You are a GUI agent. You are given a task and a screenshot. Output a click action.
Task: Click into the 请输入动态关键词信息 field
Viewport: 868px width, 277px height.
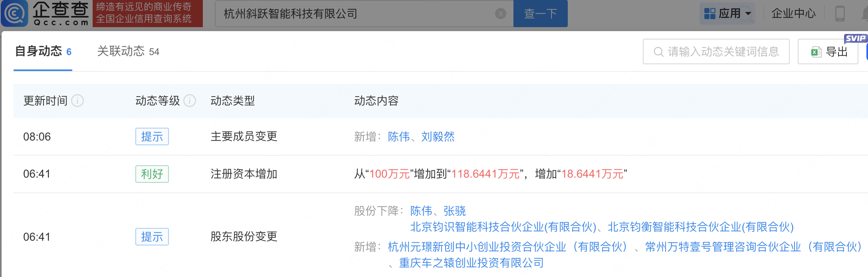tap(723, 52)
